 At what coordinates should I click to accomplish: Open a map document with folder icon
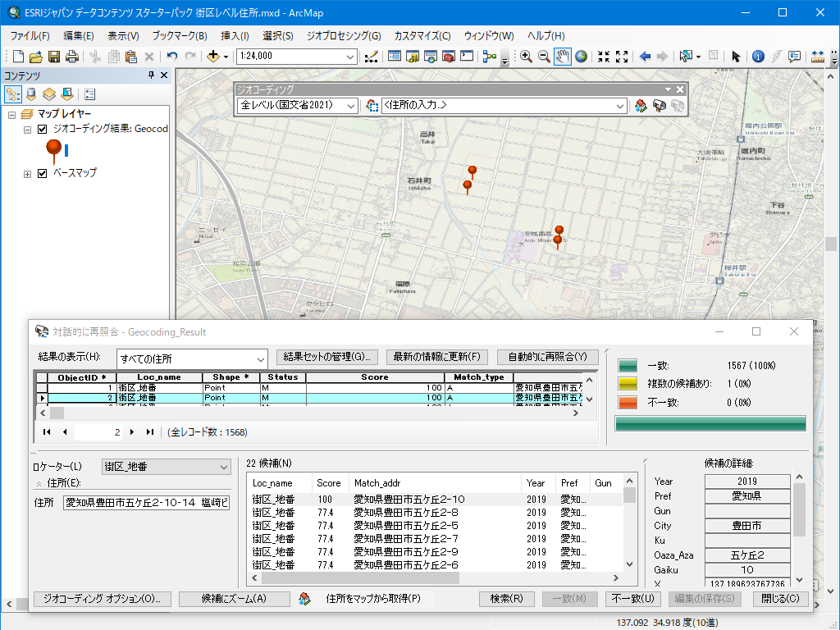tap(36, 57)
